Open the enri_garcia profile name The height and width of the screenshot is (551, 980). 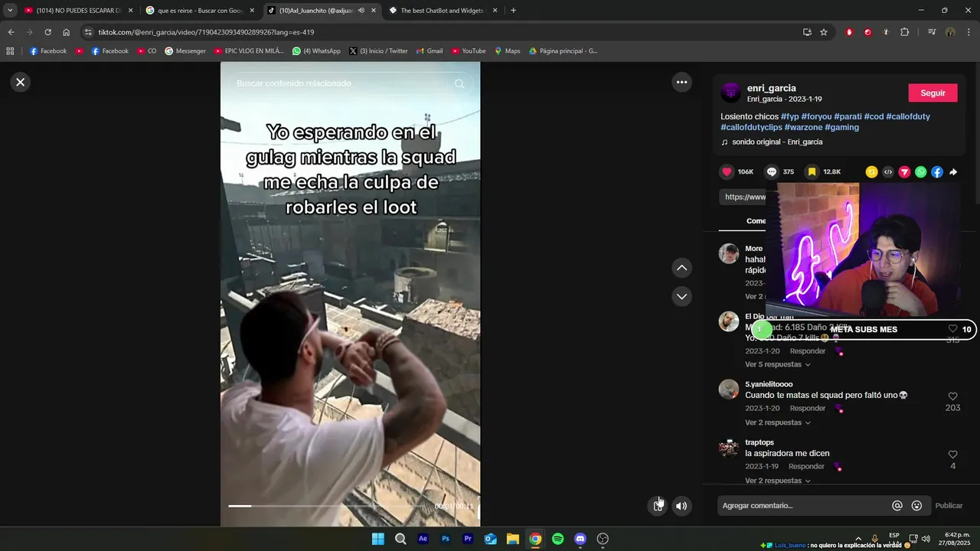pos(772,88)
